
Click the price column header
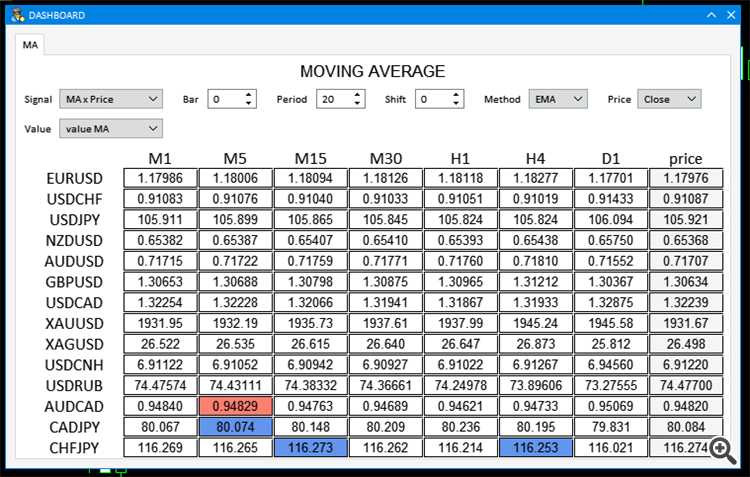coord(685,158)
